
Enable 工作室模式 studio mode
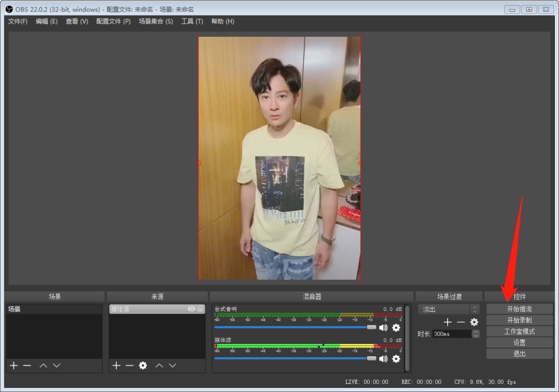(x=520, y=331)
